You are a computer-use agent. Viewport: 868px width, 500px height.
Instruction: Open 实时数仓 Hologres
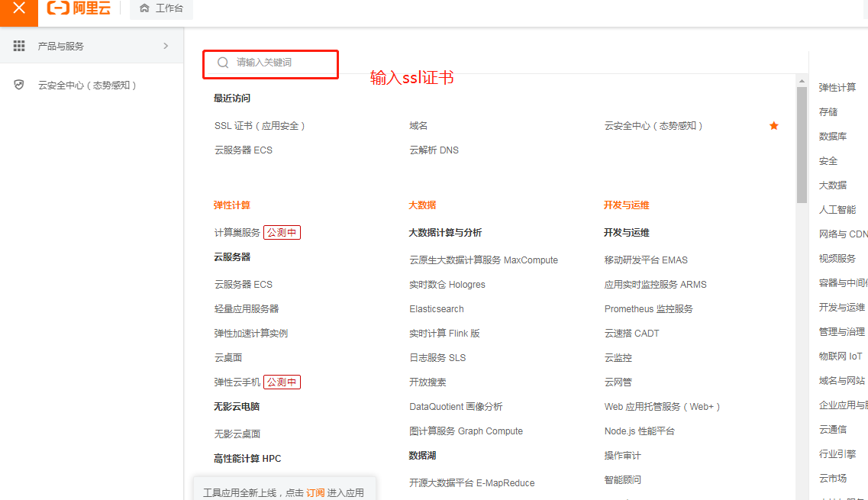click(447, 285)
